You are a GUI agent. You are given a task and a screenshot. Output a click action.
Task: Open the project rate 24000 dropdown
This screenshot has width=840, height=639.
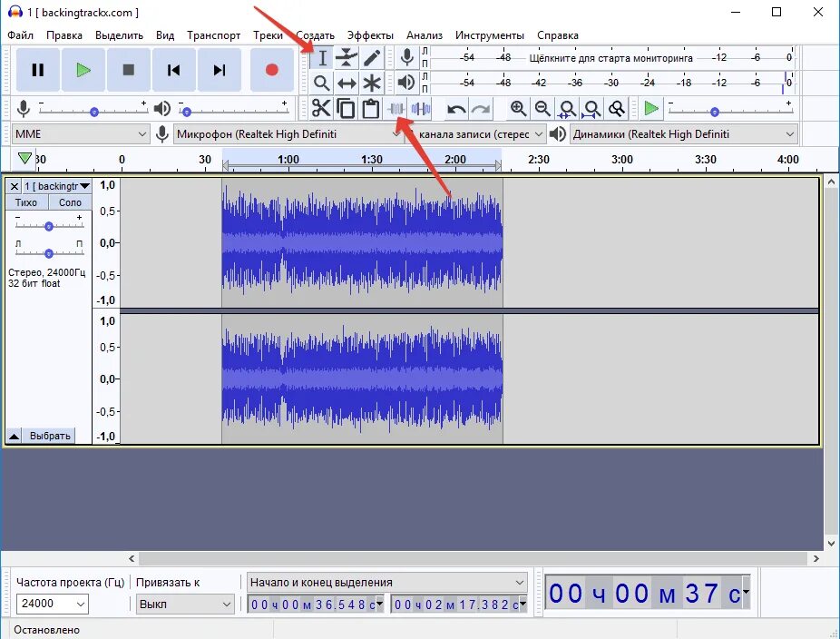(x=52, y=604)
